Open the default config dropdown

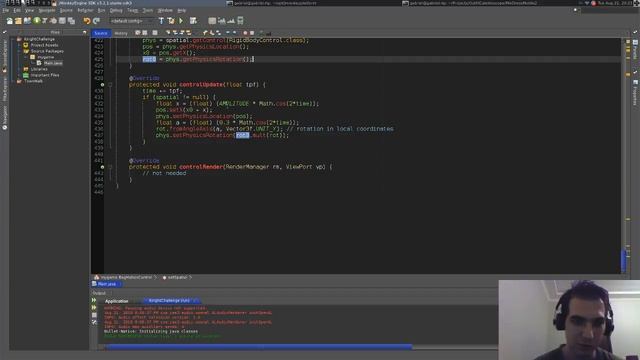pos(131,21)
